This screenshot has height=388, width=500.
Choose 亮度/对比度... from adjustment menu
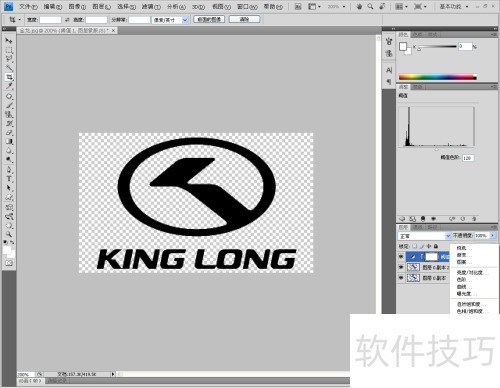472,272
